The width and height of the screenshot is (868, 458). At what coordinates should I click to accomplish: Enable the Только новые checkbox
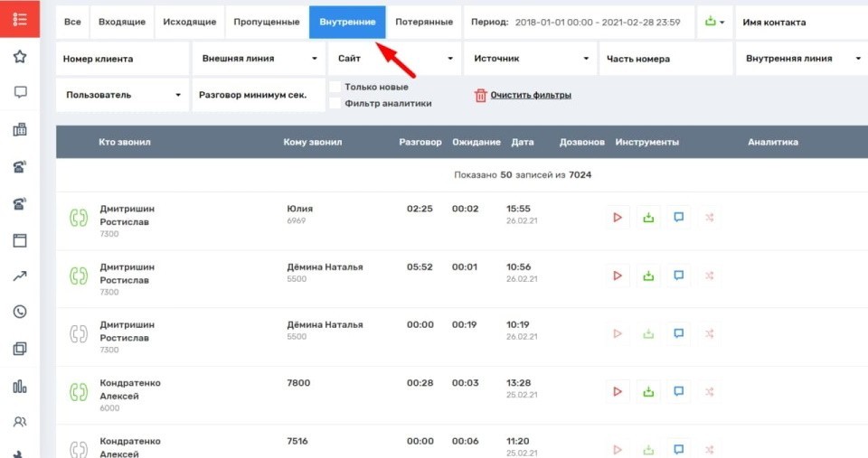335,87
